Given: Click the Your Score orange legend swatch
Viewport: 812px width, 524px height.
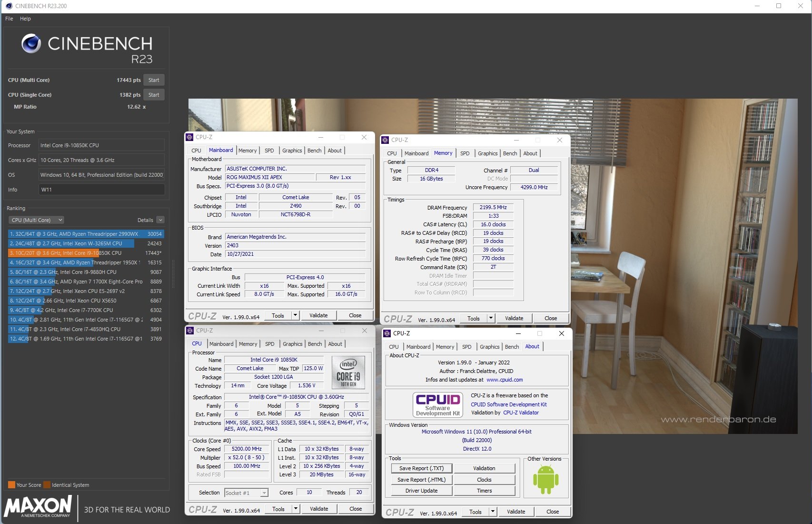Looking at the screenshot, I should point(11,485).
